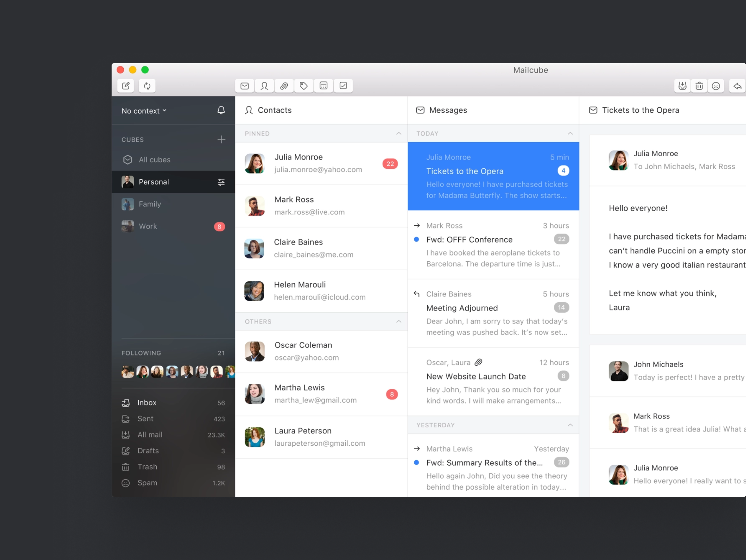Open the Fwd: OFFF Conference message

[x=493, y=245]
